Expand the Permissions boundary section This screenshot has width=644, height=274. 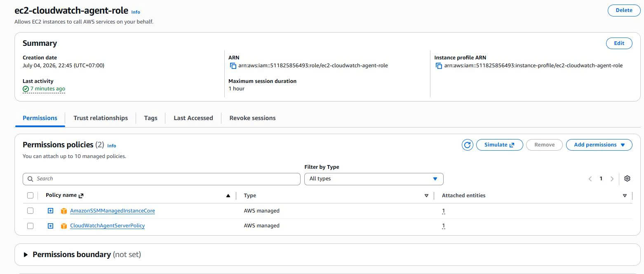26,255
